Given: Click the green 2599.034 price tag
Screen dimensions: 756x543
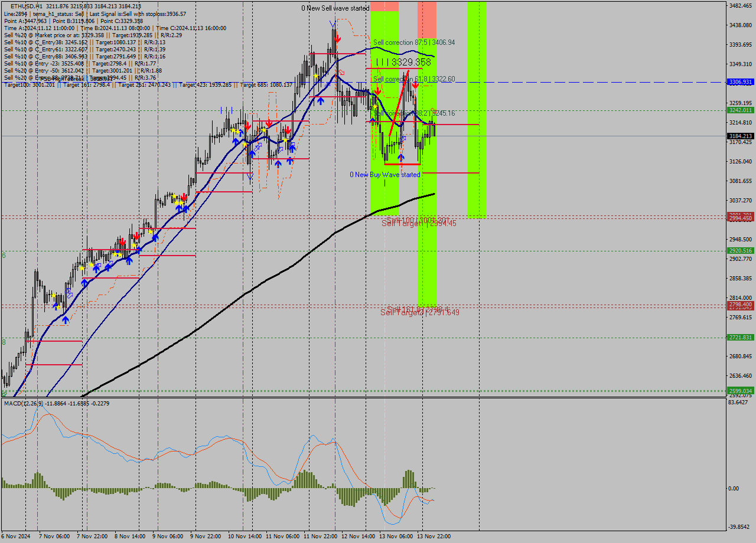Looking at the screenshot, I should [741, 391].
